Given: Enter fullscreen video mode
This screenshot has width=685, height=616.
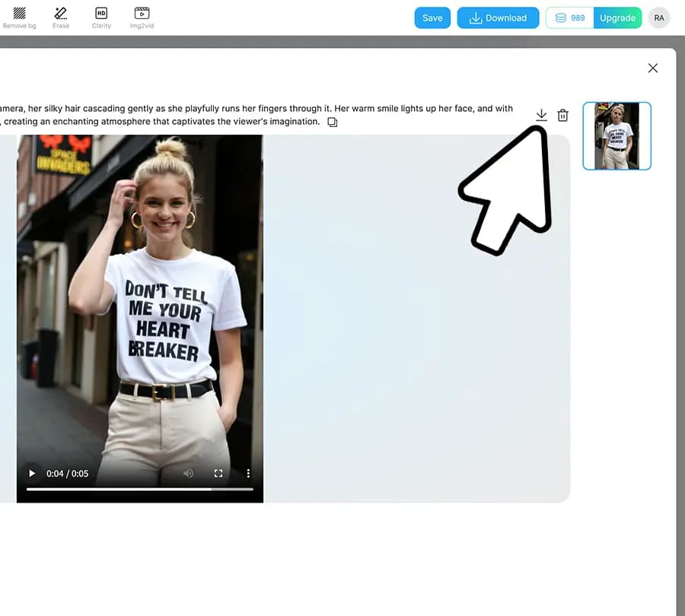Looking at the screenshot, I should point(218,473).
